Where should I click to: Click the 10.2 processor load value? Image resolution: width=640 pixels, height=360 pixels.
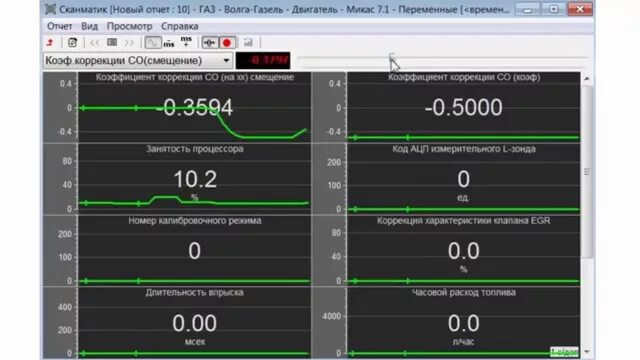[195, 180]
